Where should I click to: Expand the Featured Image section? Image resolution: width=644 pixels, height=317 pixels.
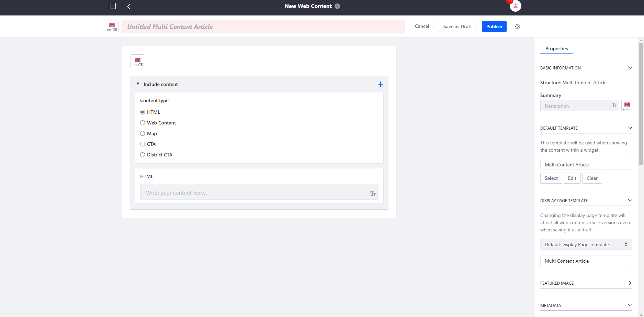tap(630, 283)
